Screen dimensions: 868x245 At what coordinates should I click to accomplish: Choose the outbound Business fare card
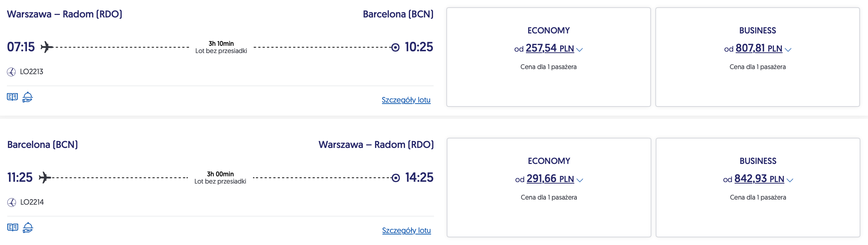758,57
